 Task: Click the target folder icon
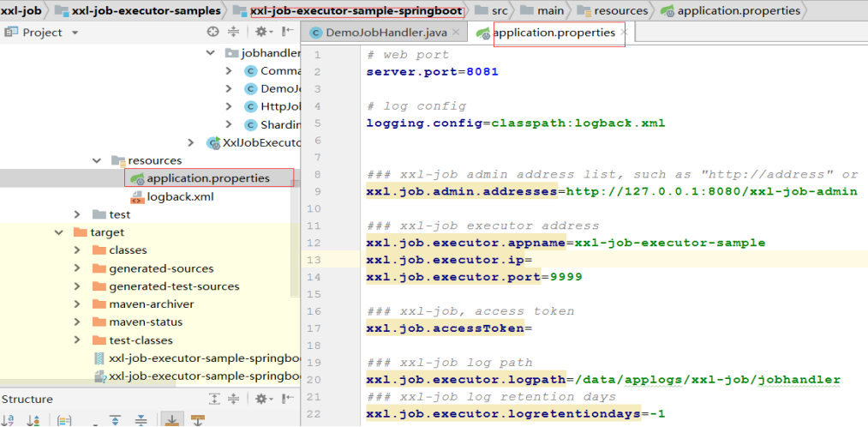point(81,232)
